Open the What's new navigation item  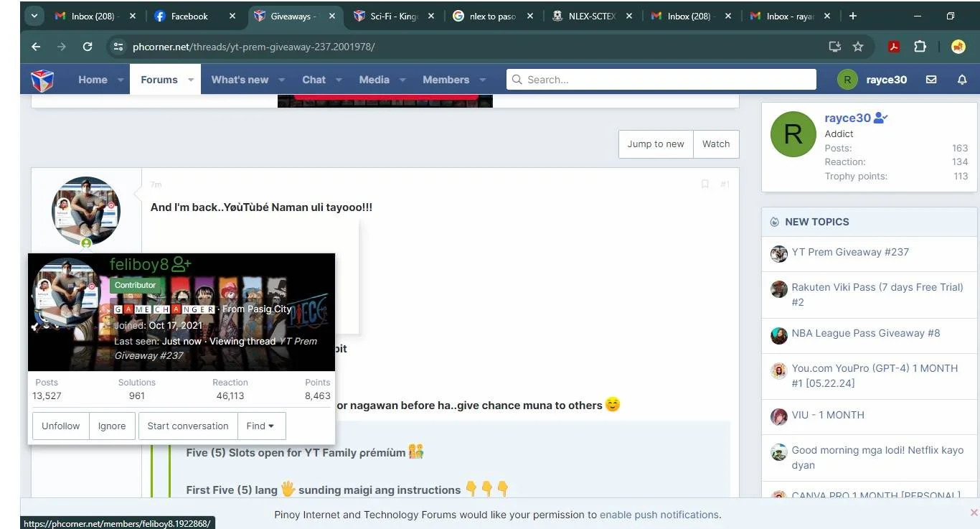(x=240, y=80)
